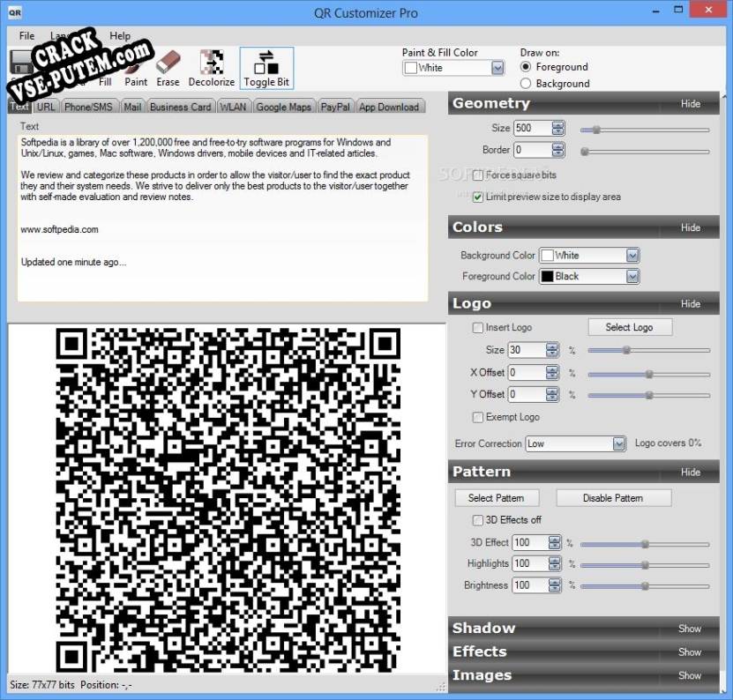
Task: Toggle 3D Effects off checkbox
Action: click(478, 520)
